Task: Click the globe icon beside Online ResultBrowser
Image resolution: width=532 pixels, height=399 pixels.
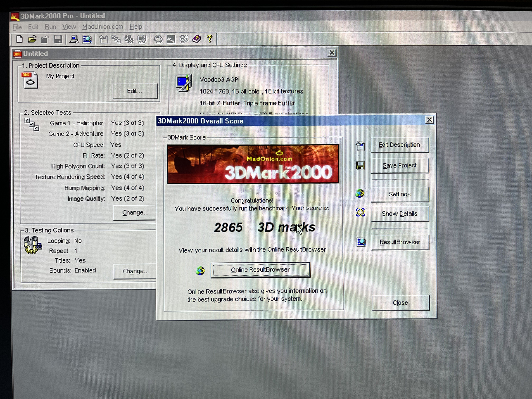Action: pos(200,271)
